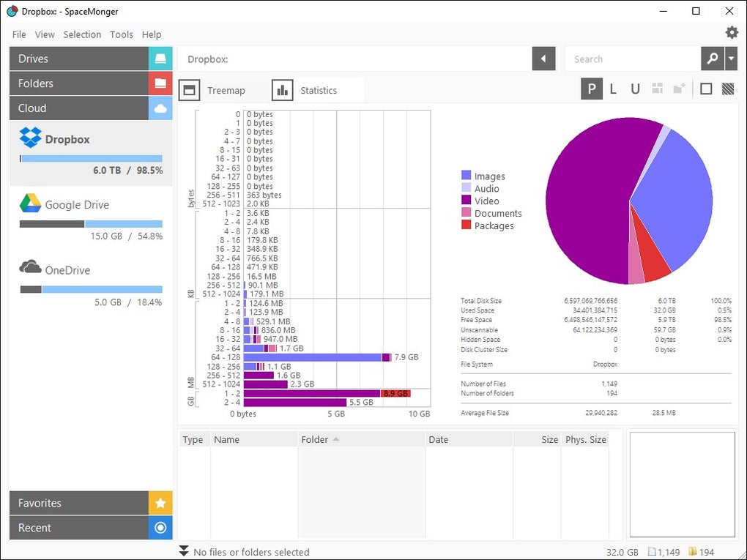Click the Recent panel circle icon
Image resolution: width=747 pixels, height=560 pixels.
[x=160, y=528]
